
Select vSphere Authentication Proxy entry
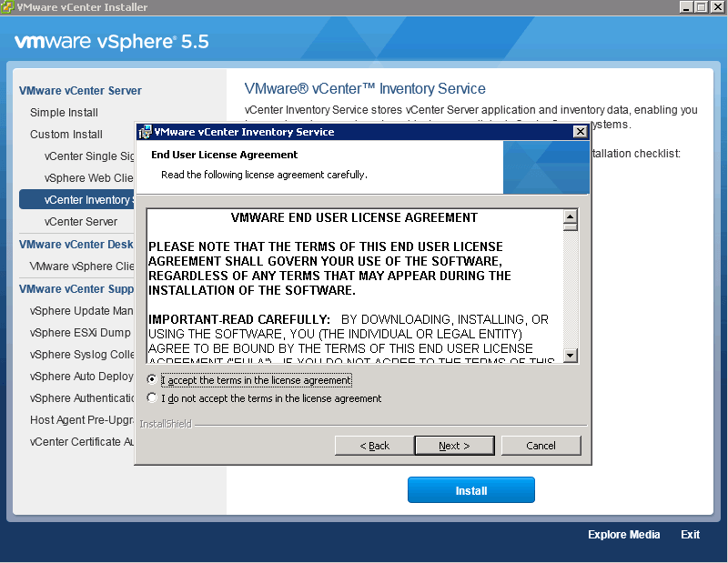click(82, 398)
